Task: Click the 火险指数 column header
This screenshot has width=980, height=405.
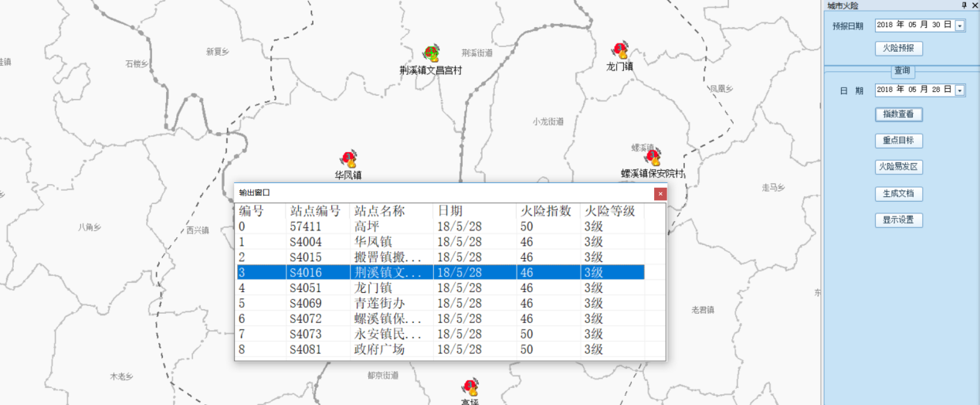Action: click(546, 211)
